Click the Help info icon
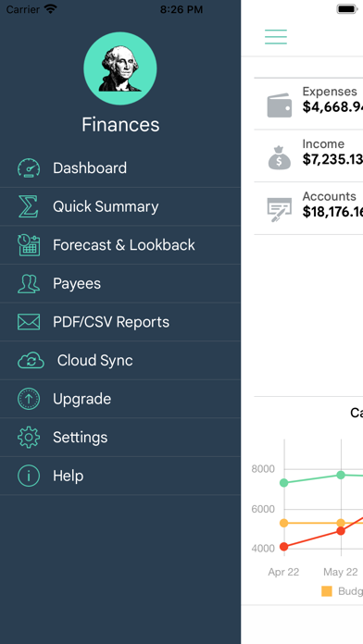The width and height of the screenshot is (363, 644). (x=29, y=476)
